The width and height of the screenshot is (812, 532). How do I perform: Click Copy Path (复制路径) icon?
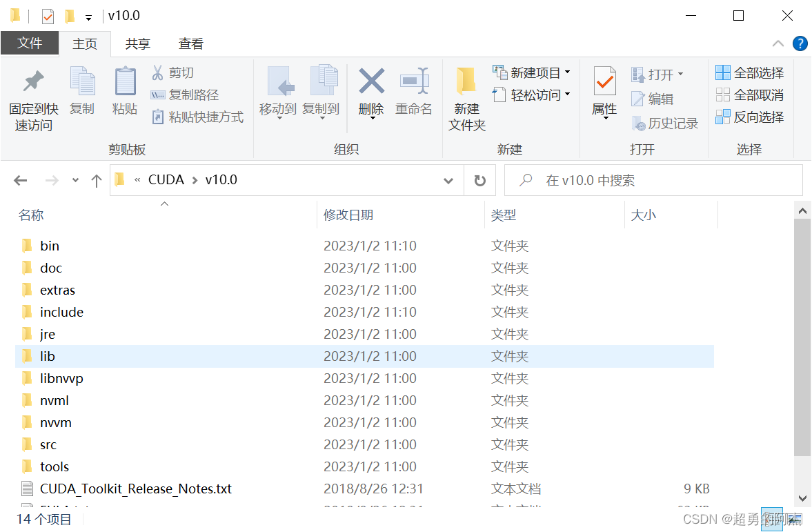157,95
